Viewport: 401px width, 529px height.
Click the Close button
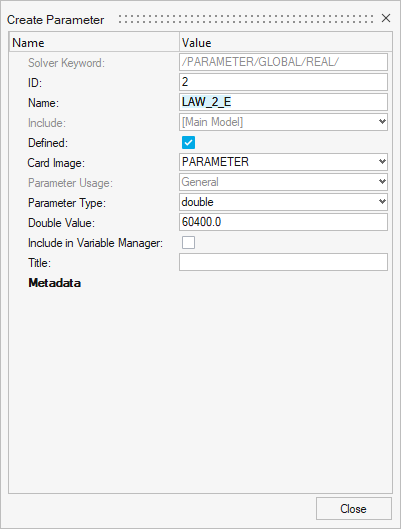[x=354, y=508]
